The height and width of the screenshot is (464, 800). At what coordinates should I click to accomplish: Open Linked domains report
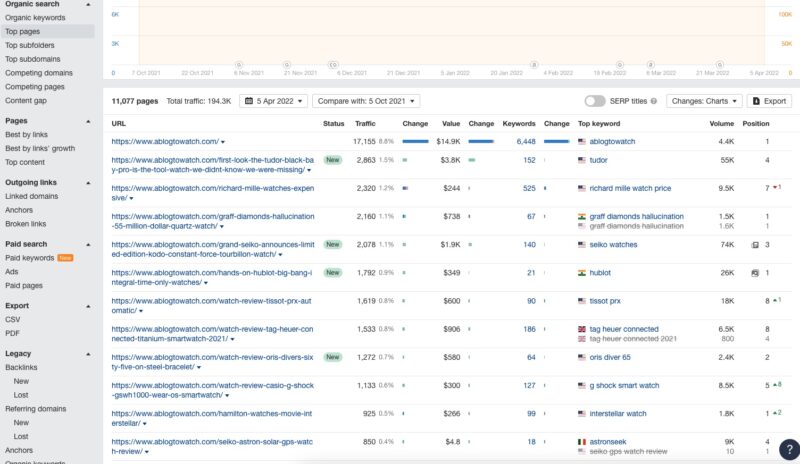click(32, 197)
